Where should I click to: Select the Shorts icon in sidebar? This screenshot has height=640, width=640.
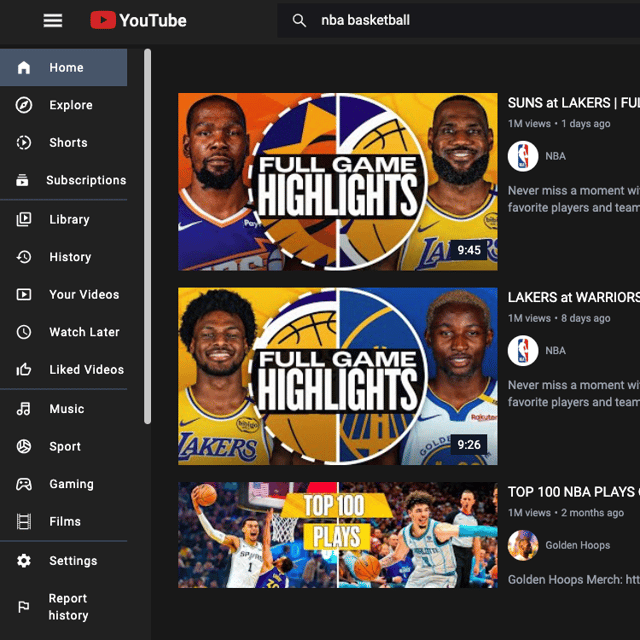click(x=24, y=143)
